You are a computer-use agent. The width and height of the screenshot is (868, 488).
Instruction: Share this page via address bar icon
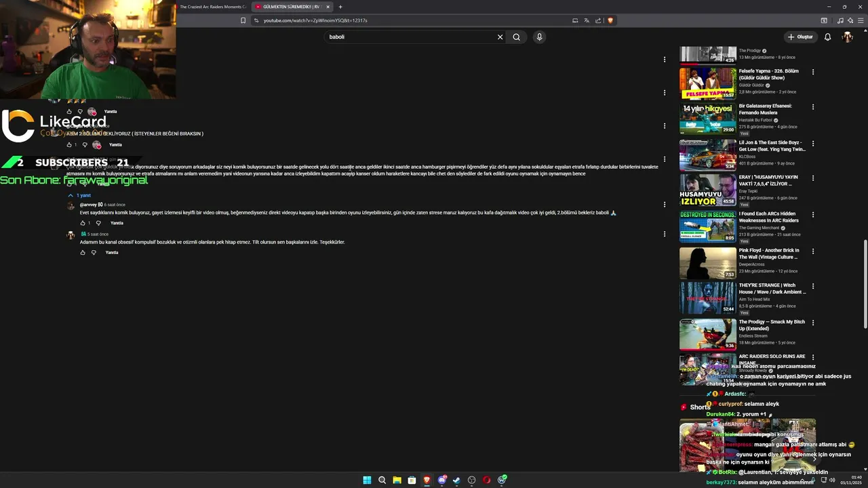pyautogui.click(x=598, y=20)
